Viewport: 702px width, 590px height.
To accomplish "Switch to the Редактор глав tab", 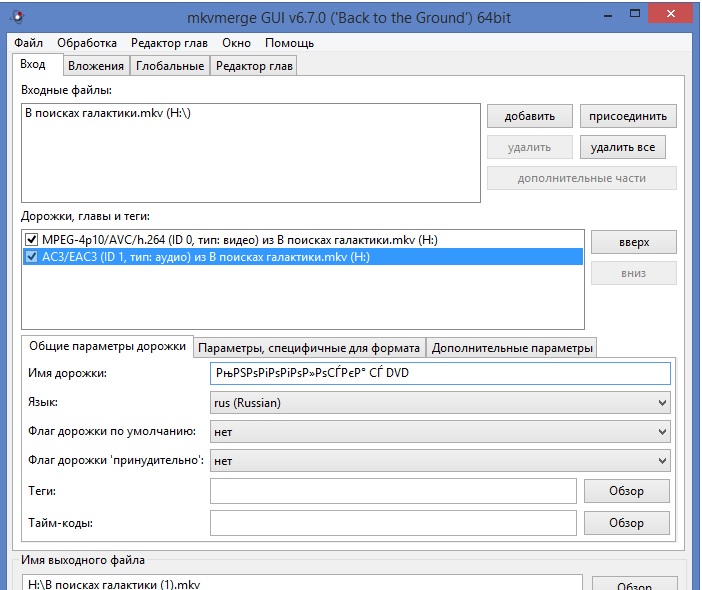I will coord(254,66).
